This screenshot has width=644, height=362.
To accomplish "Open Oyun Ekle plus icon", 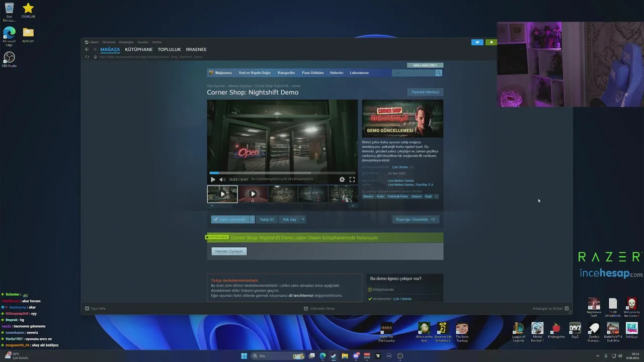I will point(87,309).
